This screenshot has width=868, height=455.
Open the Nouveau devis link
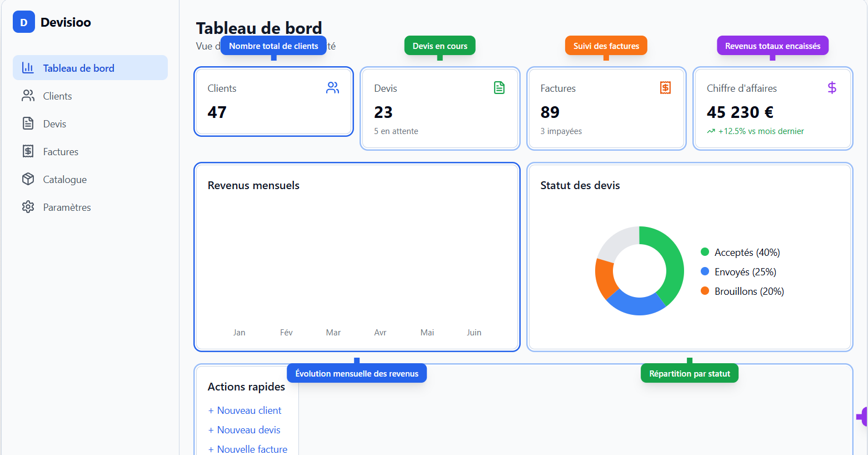pos(244,429)
